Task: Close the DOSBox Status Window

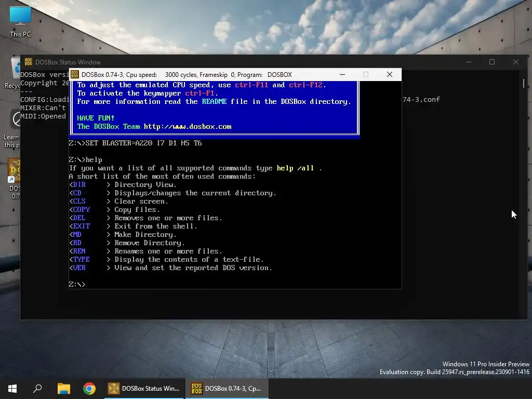Action: [x=516, y=62]
